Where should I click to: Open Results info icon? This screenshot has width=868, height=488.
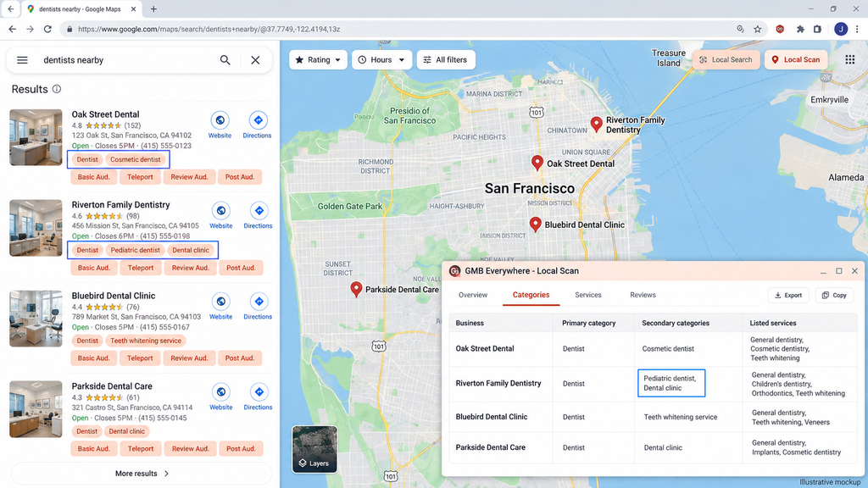57,89
